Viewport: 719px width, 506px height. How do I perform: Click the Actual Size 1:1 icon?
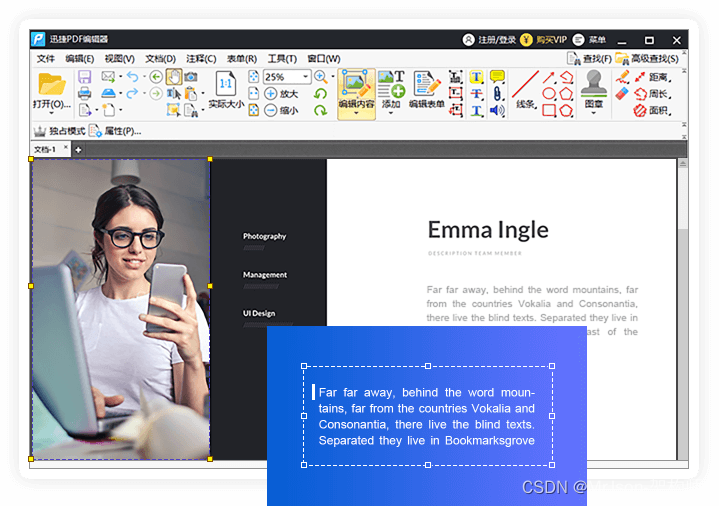tap(226, 90)
